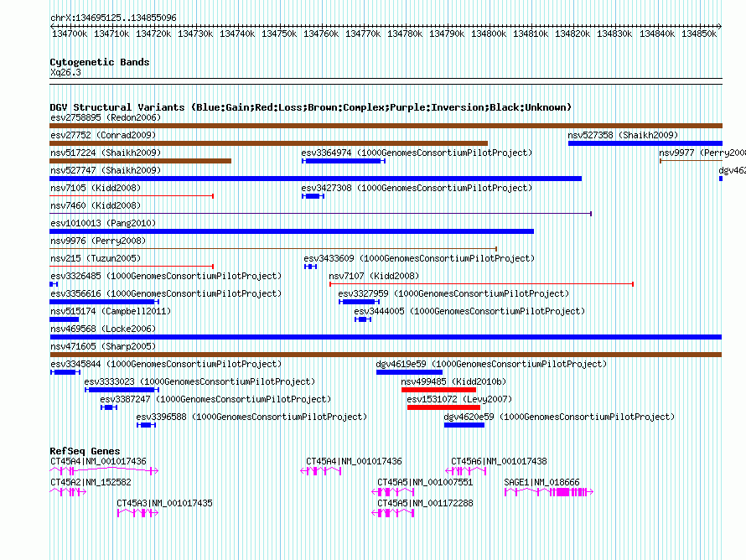Image resolution: width=746 pixels, height=560 pixels.
Task: Select the SAGE1 gene exon glyph
Action: click(x=549, y=492)
